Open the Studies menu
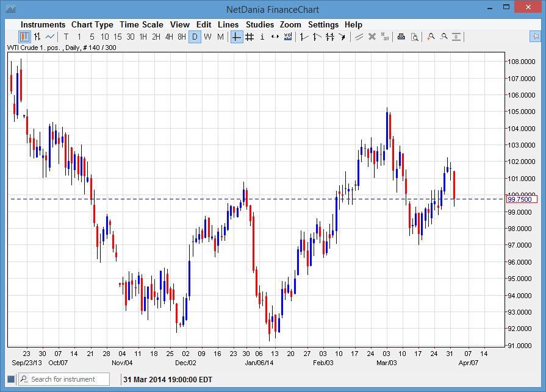 pyautogui.click(x=260, y=24)
